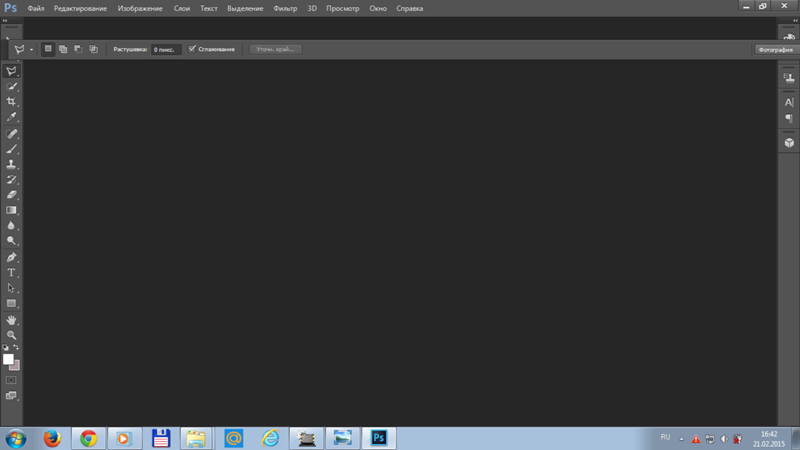Select the Horizontal Type tool
This screenshot has width=800, height=450.
click(12, 273)
